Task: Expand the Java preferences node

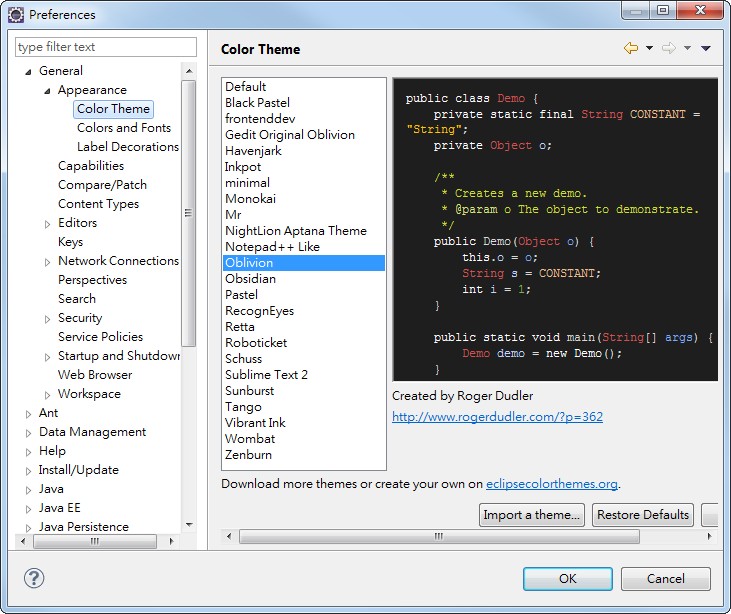Action: point(28,490)
